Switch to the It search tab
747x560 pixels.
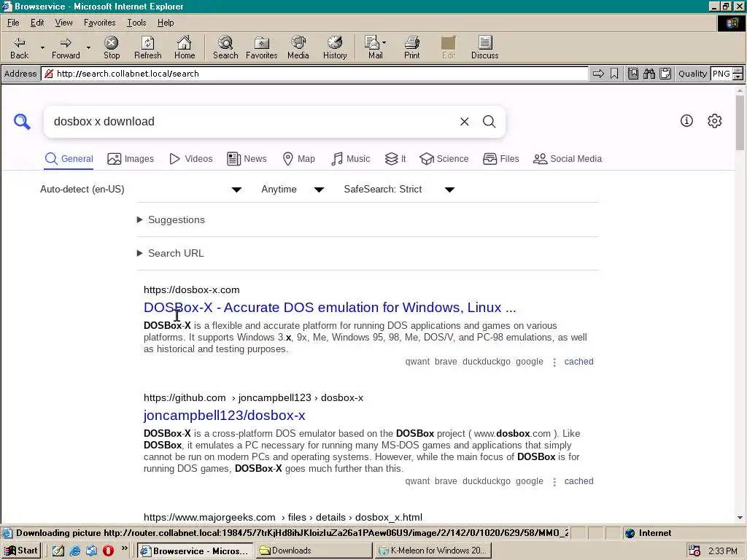pos(395,158)
